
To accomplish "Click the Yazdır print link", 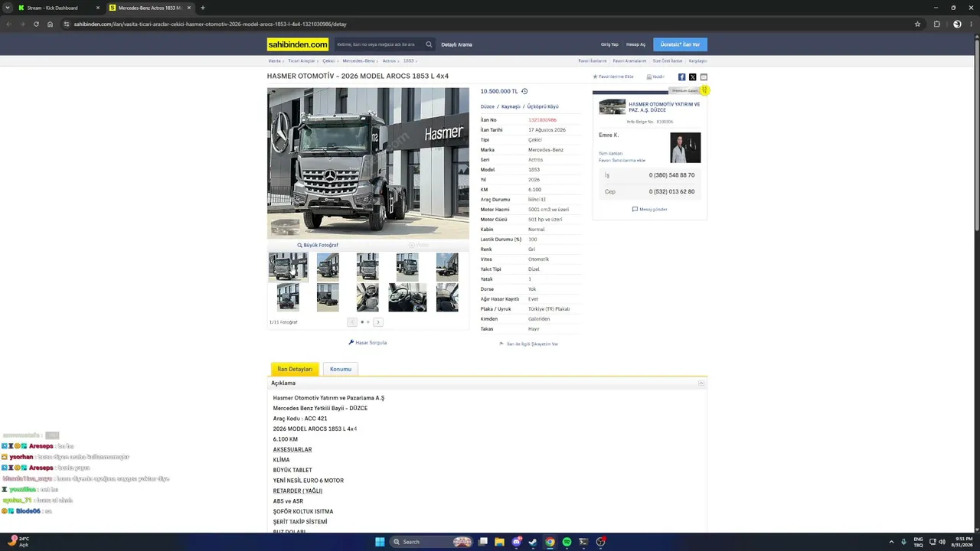I will pyautogui.click(x=655, y=77).
